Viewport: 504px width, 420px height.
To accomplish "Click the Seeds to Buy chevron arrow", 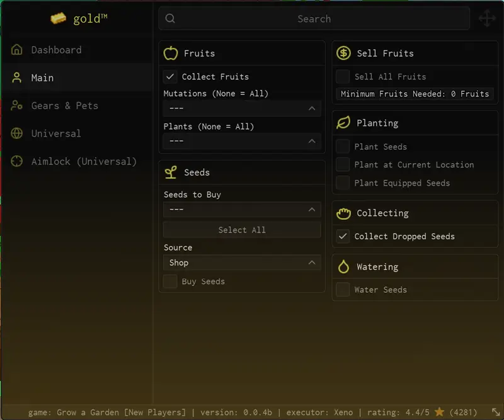I will (312, 210).
